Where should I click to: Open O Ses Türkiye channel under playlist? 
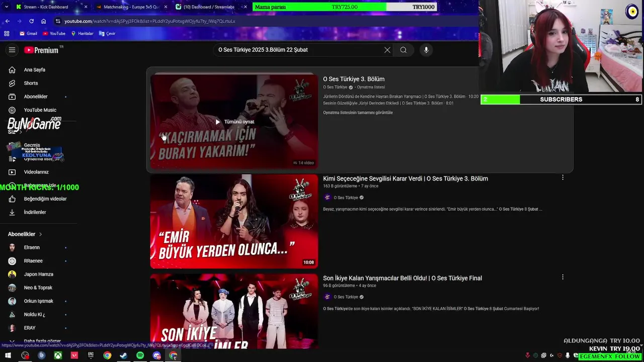335,87
